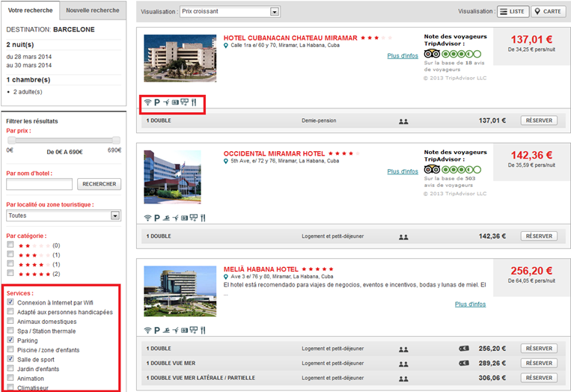Switch to CARTE map view
Screen dimensions: 571x392
[549, 12]
